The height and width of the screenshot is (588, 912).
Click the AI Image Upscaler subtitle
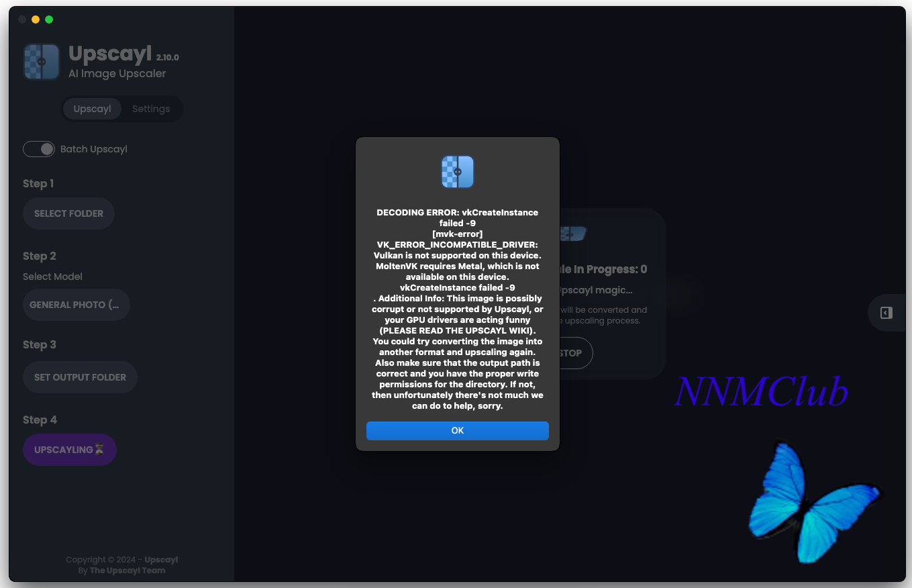pos(117,73)
